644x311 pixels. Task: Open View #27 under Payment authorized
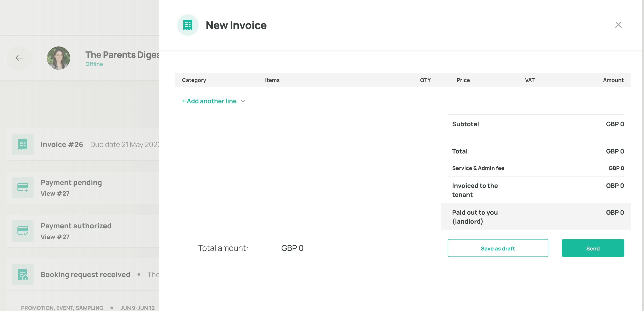coord(55,237)
